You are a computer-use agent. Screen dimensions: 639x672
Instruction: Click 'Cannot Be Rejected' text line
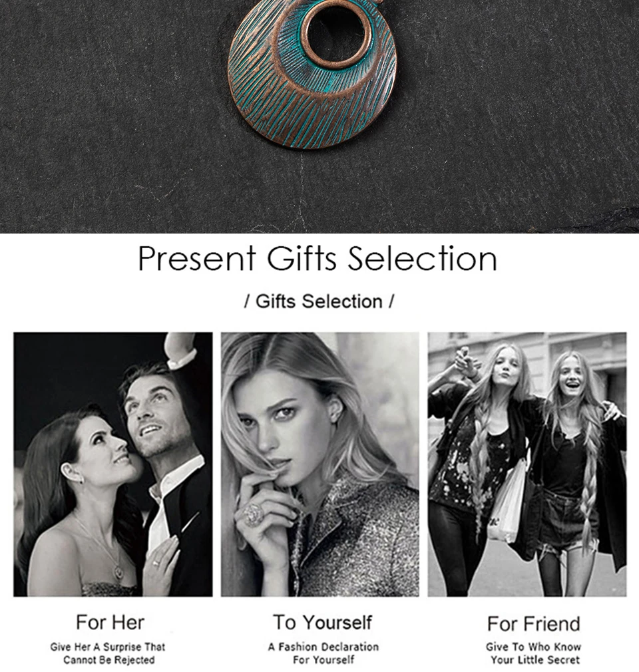(x=109, y=659)
